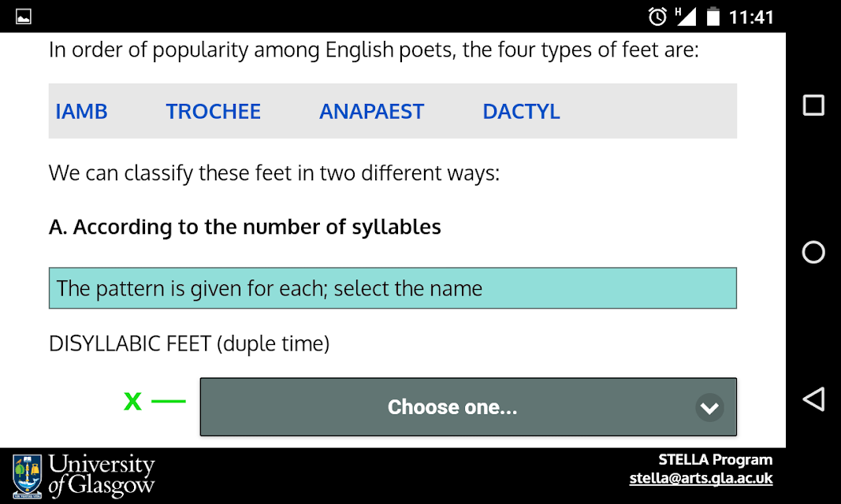Click the 'The pattern is given' instruction banner
Screen dimensions: 841x504
coord(393,288)
